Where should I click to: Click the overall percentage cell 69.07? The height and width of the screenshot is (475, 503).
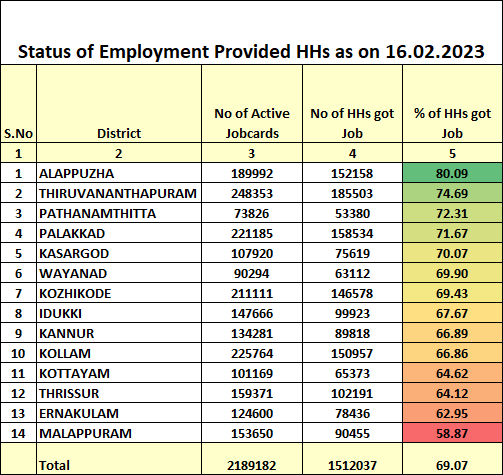click(x=452, y=459)
